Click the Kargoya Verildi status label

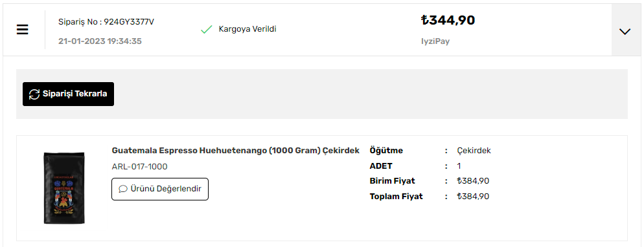[247, 29]
